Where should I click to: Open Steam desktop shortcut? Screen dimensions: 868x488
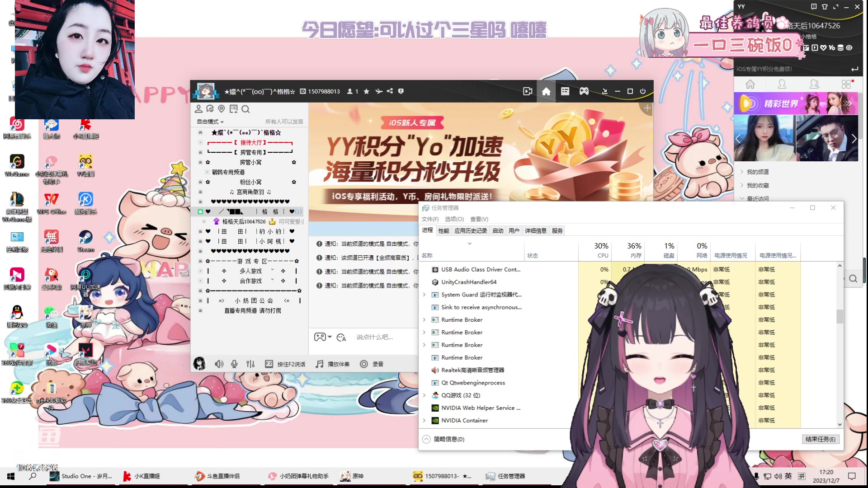85,241
